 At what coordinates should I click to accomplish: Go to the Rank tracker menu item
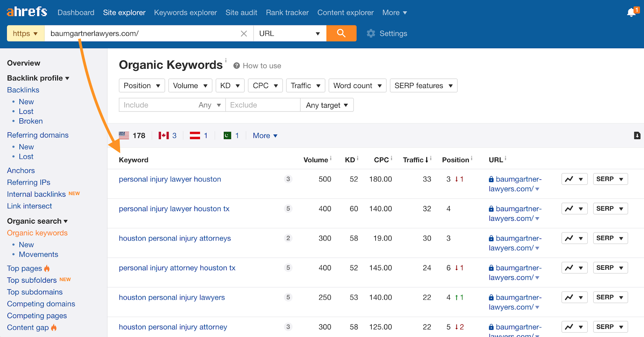287,13
